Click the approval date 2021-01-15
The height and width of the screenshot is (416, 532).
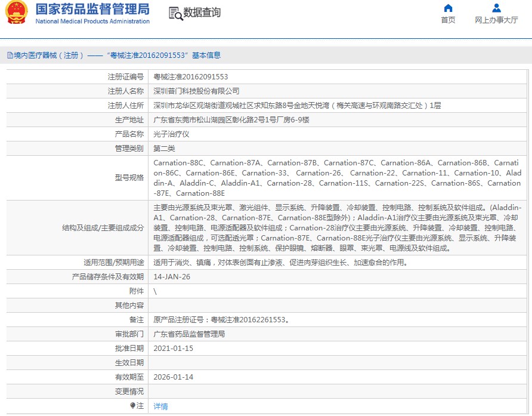(173, 349)
